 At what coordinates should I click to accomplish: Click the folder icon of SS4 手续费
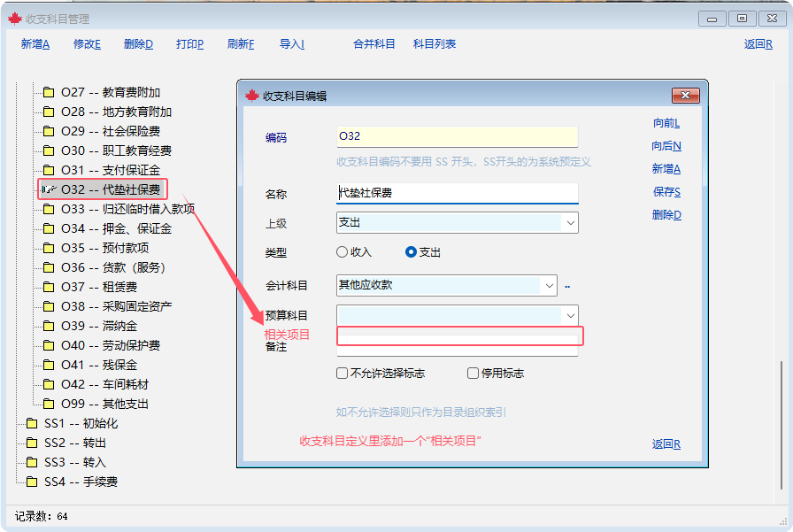[x=32, y=482]
